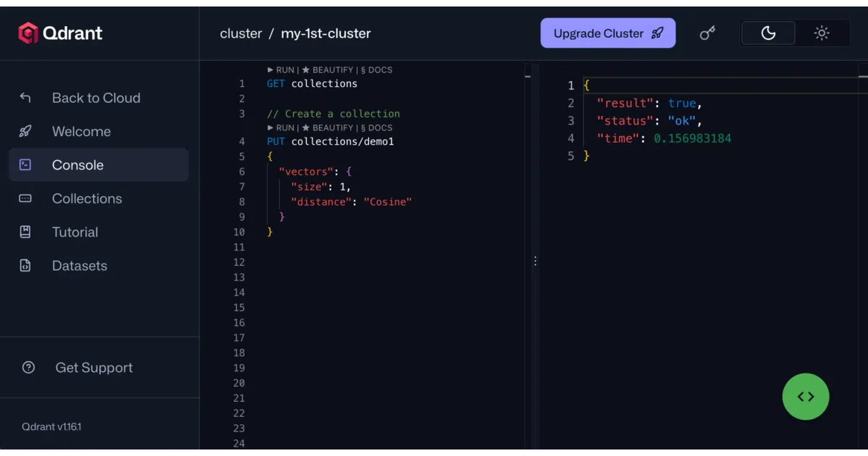This screenshot has width=868, height=456.
Task: Click the "size": 1 line
Action: pos(320,187)
